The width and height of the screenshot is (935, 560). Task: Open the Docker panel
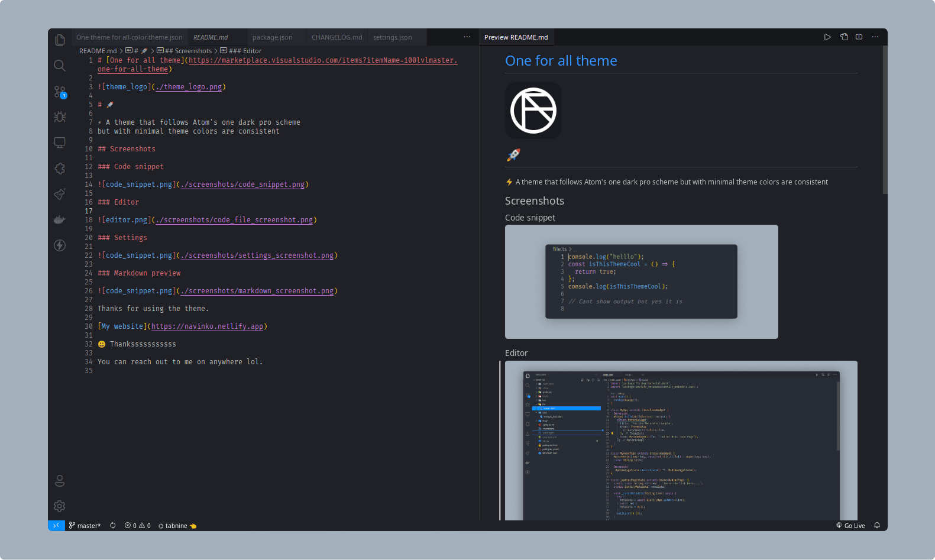[60, 220]
